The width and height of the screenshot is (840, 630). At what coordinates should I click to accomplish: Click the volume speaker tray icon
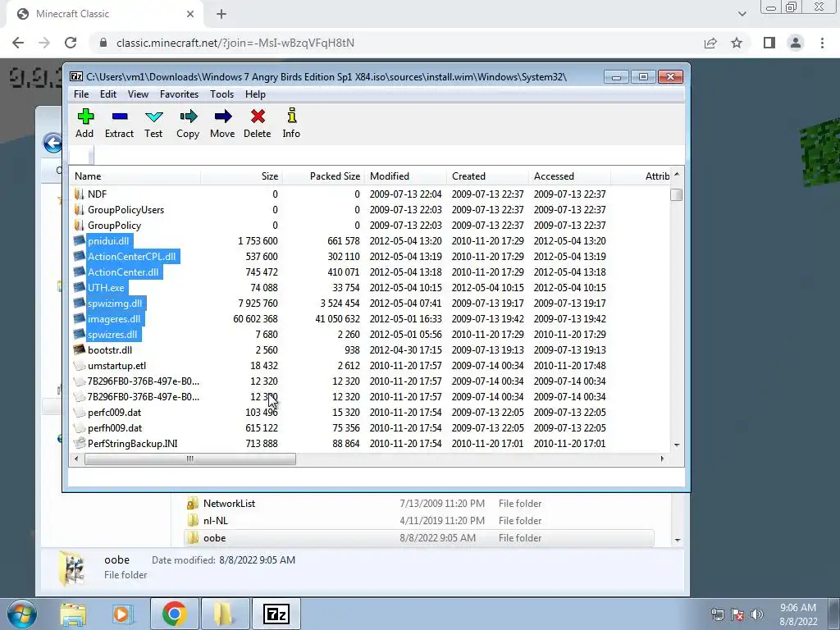pyautogui.click(x=756, y=614)
